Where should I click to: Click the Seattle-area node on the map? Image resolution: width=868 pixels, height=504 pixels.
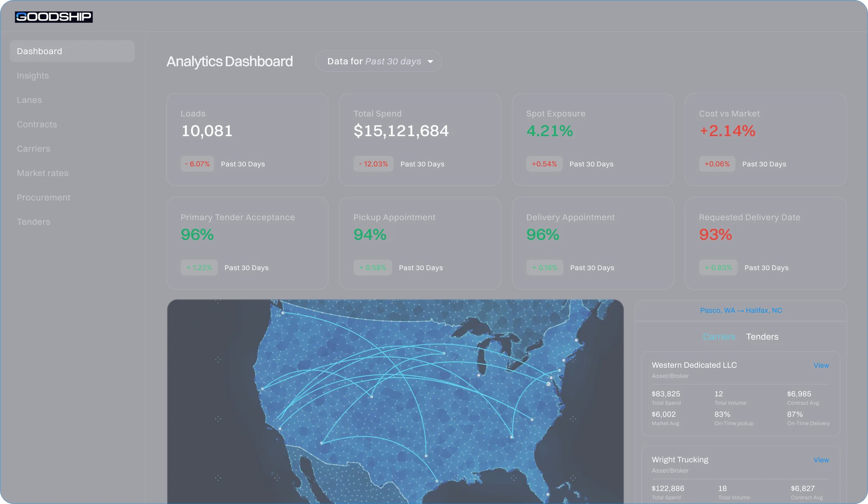(283, 313)
